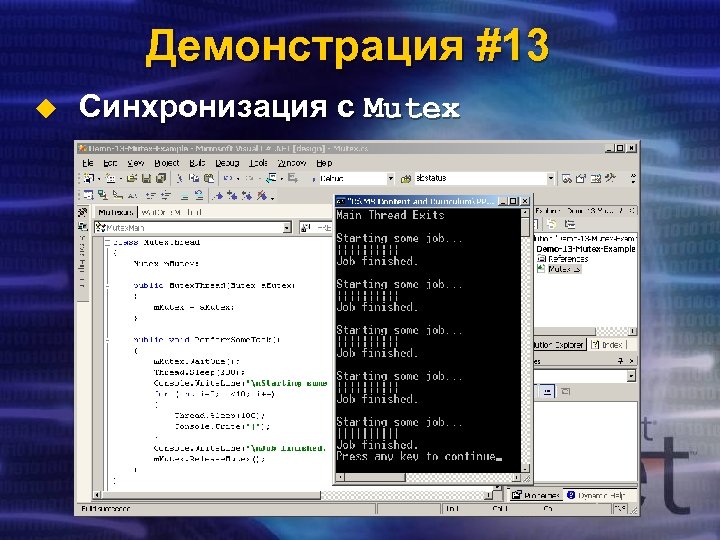The width and height of the screenshot is (720, 540).
Task: Open the Debug configuration dropdown
Action: pyautogui.click(x=390, y=178)
